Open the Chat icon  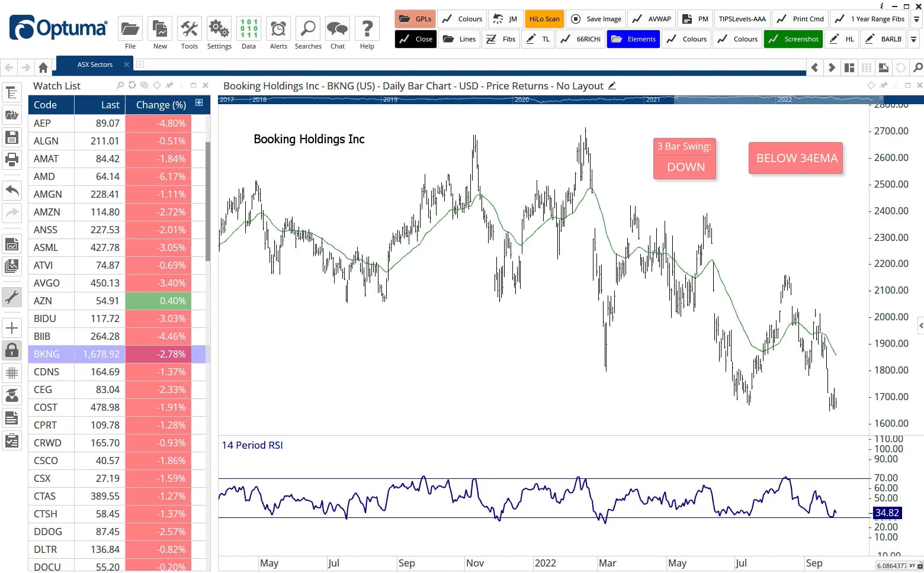[x=338, y=28]
